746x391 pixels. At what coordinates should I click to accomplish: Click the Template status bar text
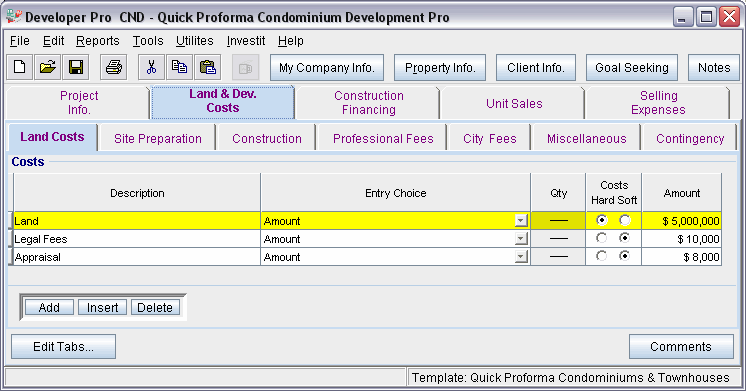click(570, 378)
